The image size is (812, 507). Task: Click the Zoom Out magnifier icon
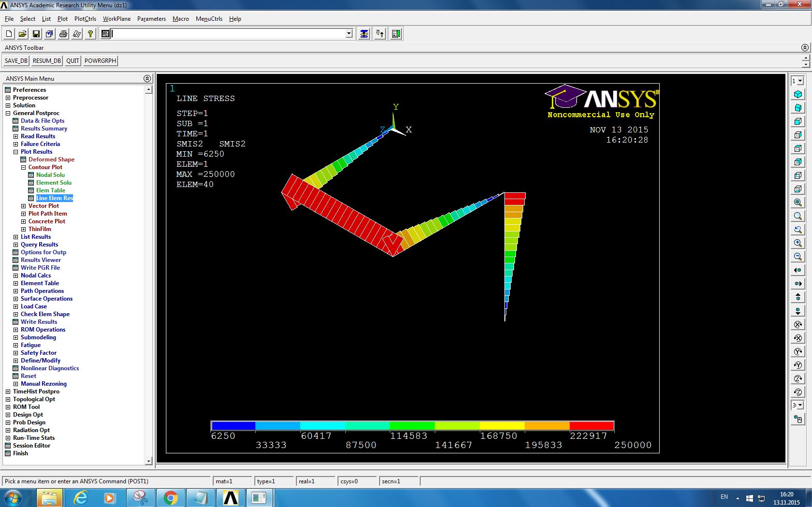point(797,257)
